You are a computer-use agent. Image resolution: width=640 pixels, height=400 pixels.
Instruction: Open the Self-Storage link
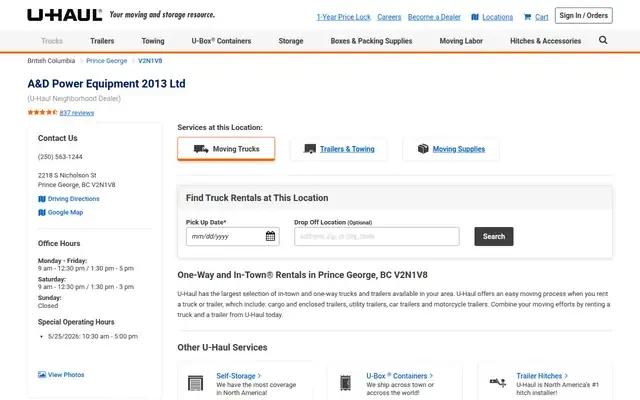coord(238,376)
